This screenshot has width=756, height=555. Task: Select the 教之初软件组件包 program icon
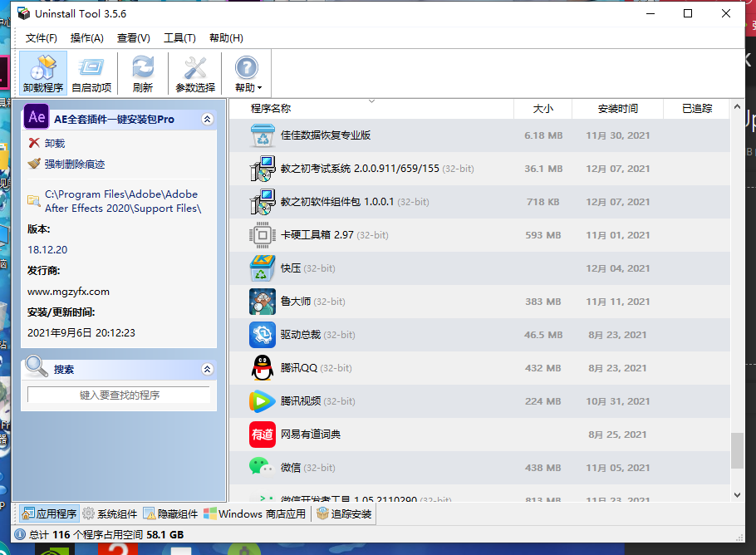[263, 202]
